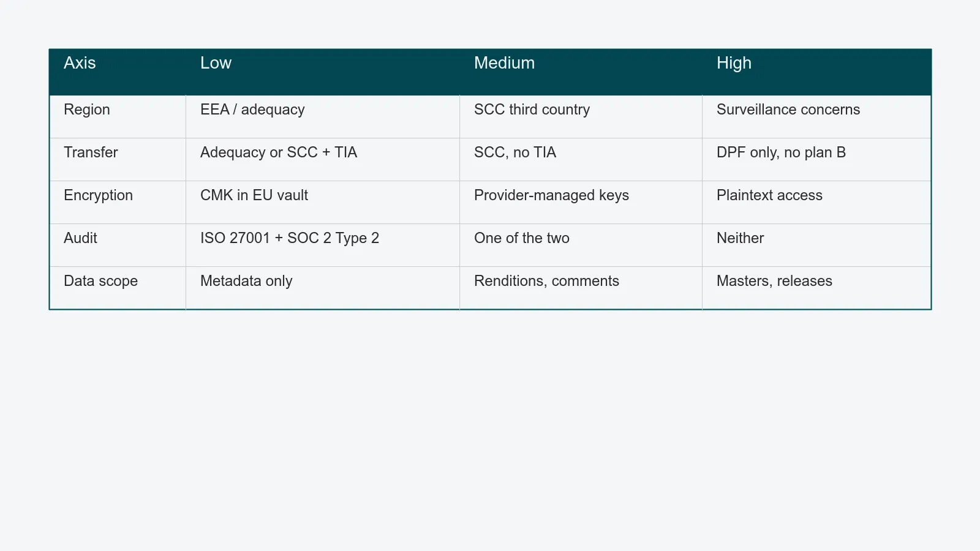Select the 'Data scope' row label
980x551 pixels.
[118, 288]
